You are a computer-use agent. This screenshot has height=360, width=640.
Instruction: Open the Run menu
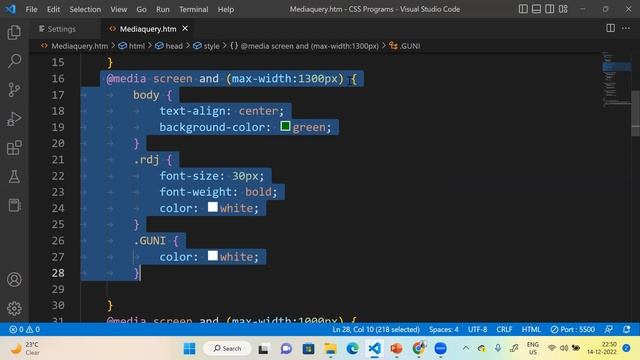(x=162, y=9)
